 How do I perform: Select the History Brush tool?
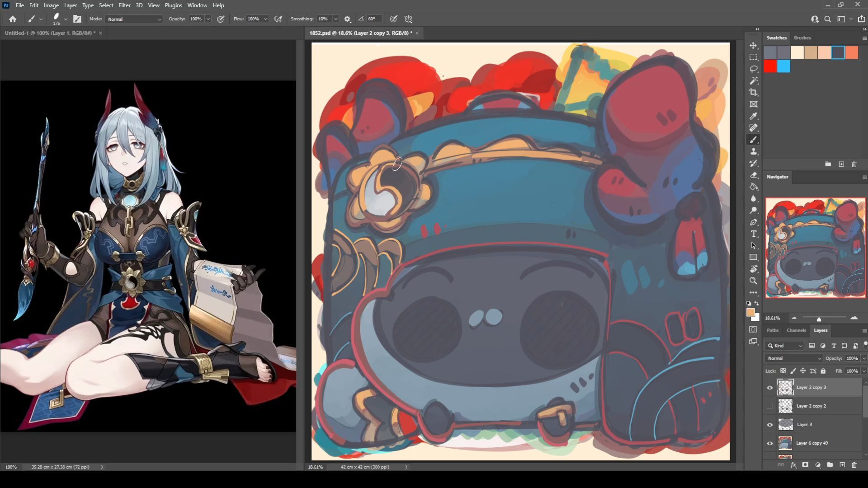point(753,163)
